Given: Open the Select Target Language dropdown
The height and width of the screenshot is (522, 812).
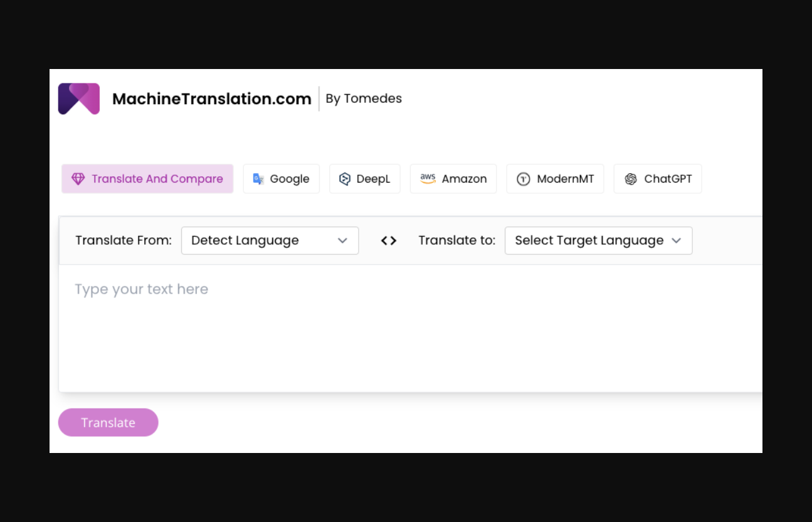Looking at the screenshot, I should click(598, 241).
